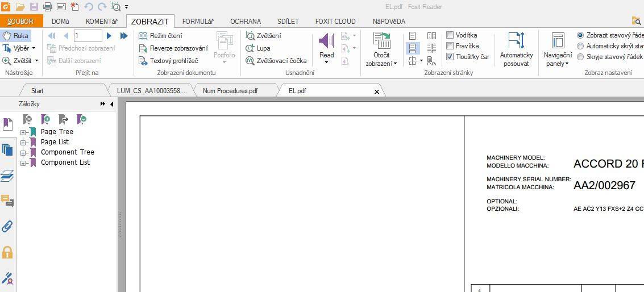644x292 pixels.
Task: Go to first page double-arrow icon
Action: (52, 36)
